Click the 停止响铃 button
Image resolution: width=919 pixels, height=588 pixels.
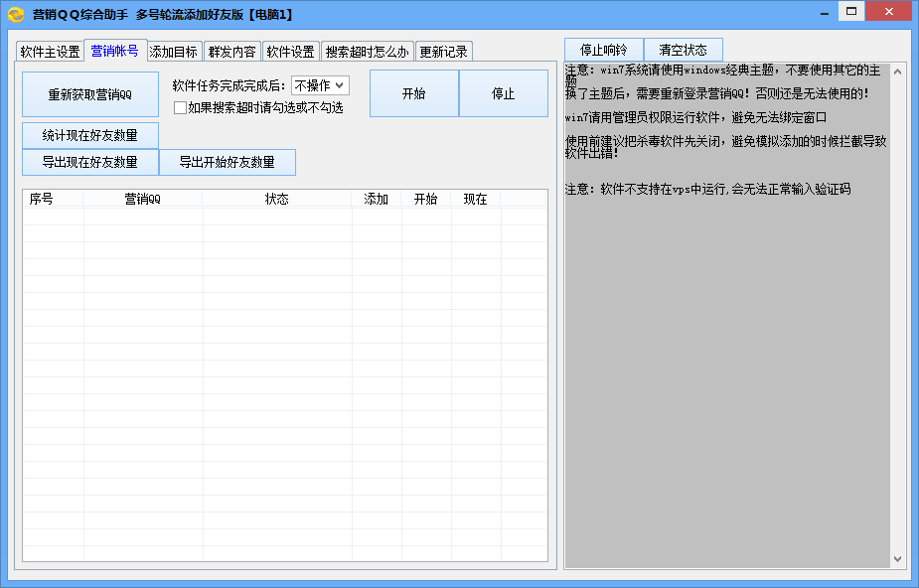[x=603, y=50]
